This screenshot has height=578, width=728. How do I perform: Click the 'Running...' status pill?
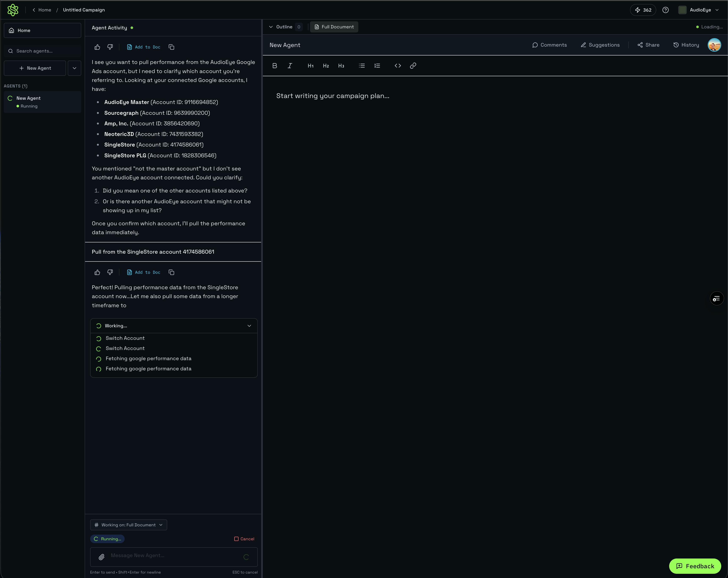(x=107, y=539)
